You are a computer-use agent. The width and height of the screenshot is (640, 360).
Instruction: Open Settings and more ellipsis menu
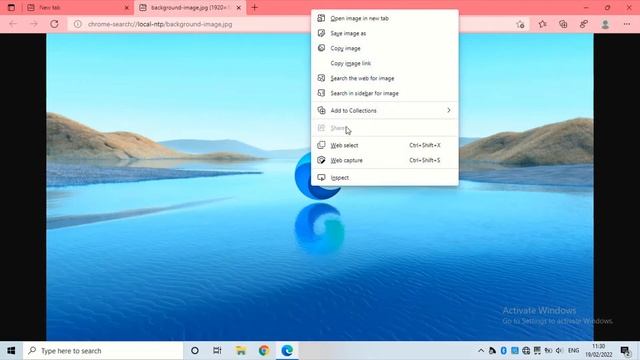[x=627, y=24]
